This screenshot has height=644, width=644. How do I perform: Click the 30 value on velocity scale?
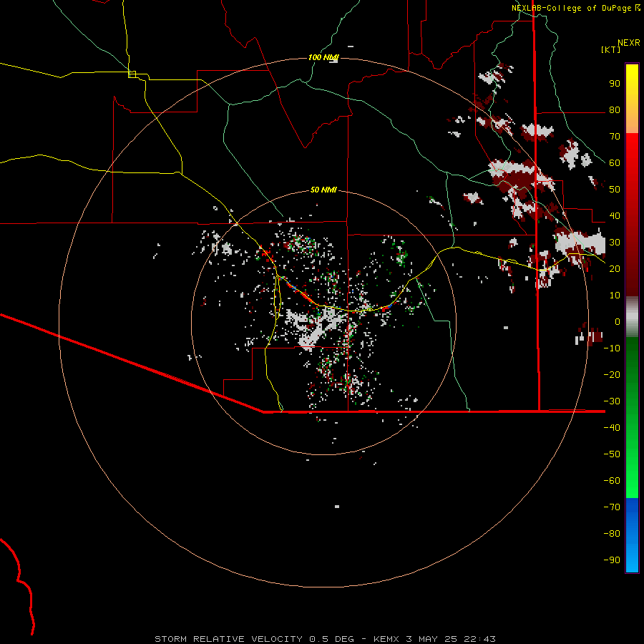click(615, 243)
